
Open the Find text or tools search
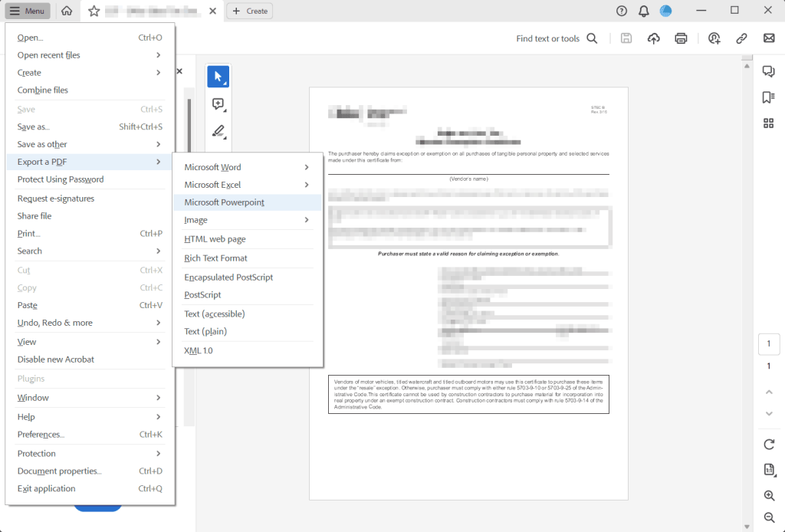coord(556,38)
